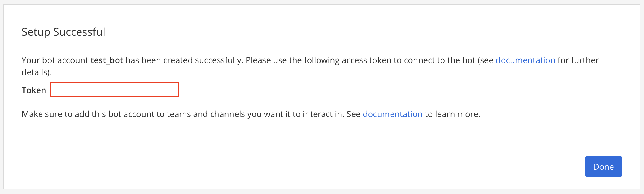This screenshot has height=194, width=644.
Task: Open documentation link about teams and channels
Action: click(x=393, y=114)
